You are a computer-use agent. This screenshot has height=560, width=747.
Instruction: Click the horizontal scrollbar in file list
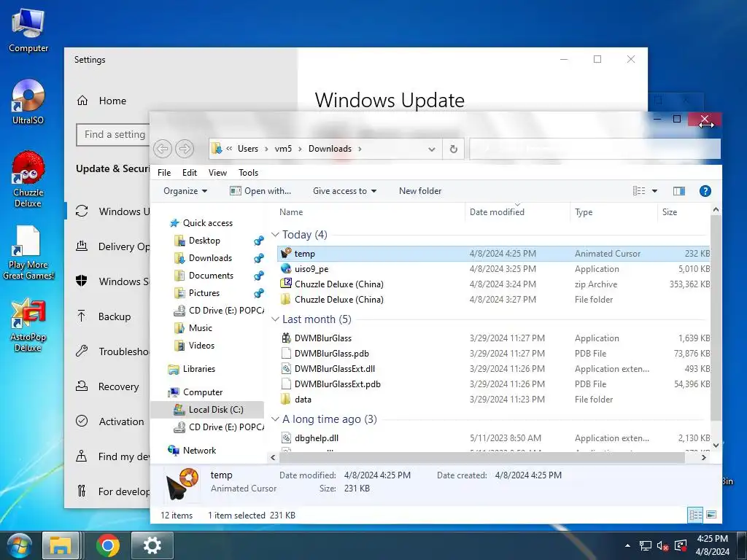[481, 458]
